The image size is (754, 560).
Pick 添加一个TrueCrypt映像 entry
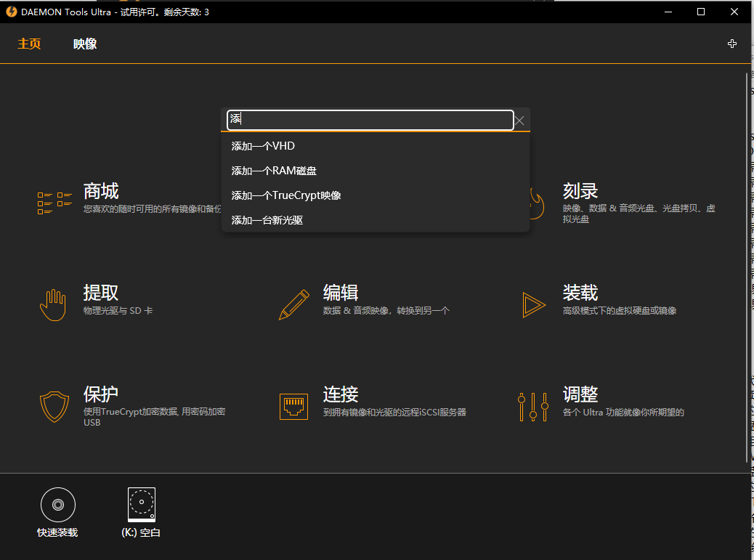[286, 195]
